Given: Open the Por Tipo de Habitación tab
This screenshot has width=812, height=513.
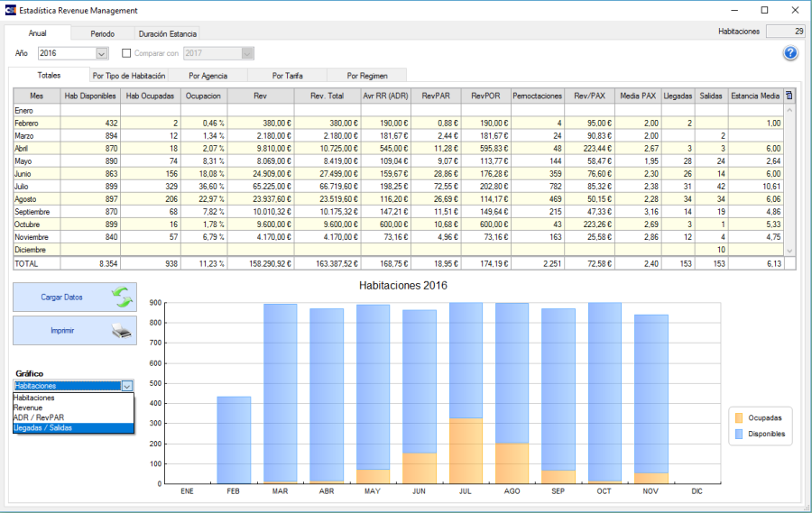Looking at the screenshot, I should click(x=129, y=76).
